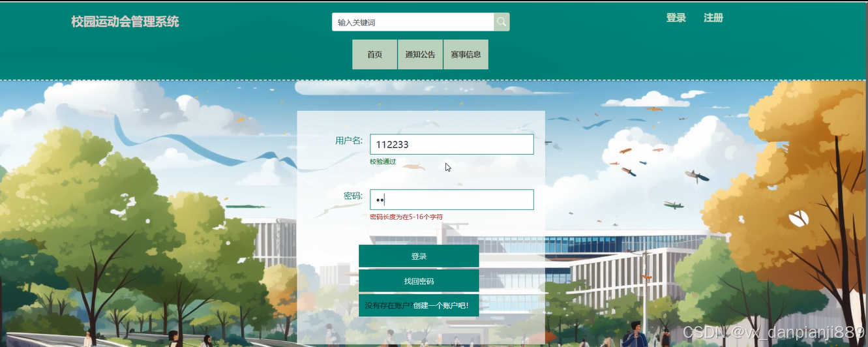The height and width of the screenshot is (347, 868).
Task: Click the 密码长度为在5-16个字符 error text
Action: (x=406, y=217)
